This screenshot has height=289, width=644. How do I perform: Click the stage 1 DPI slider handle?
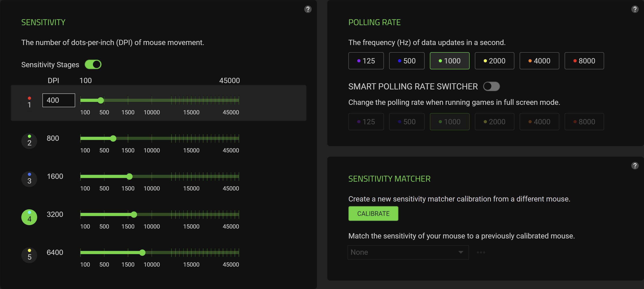click(x=101, y=100)
